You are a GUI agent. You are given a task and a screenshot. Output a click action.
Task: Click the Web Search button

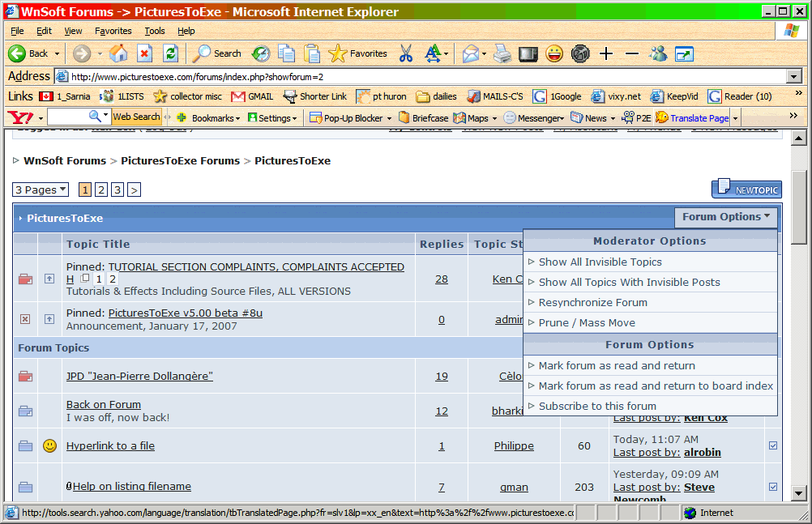point(137,117)
